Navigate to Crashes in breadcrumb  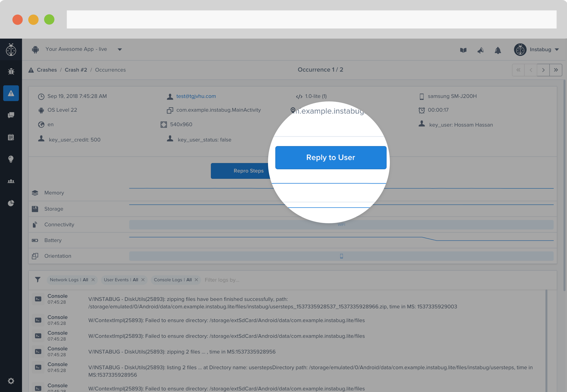tap(47, 70)
